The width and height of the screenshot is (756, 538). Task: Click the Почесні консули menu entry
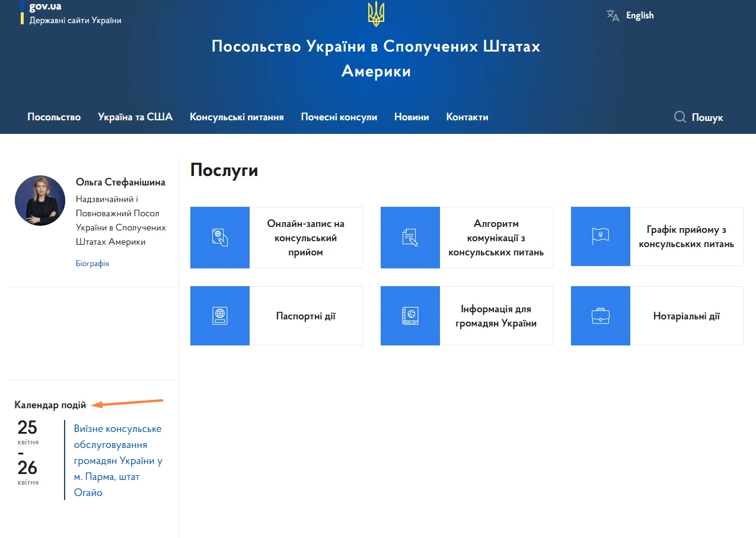click(x=339, y=117)
